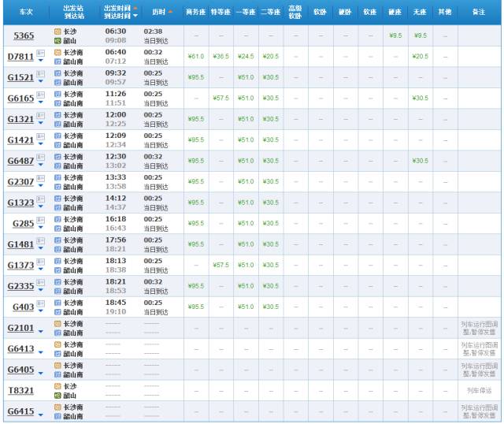The image size is (504, 424).
Task: Click the card icon beside train G6487
Action: (x=40, y=158)
